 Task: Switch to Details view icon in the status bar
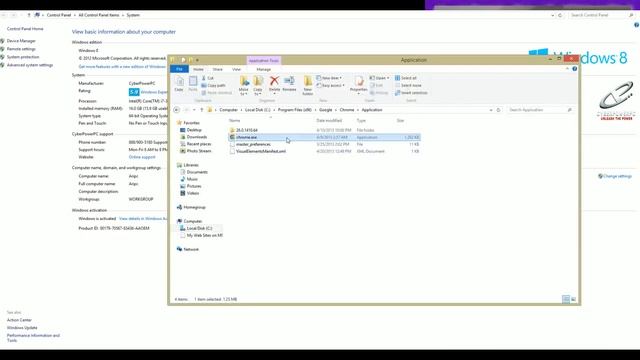[566, 299]
